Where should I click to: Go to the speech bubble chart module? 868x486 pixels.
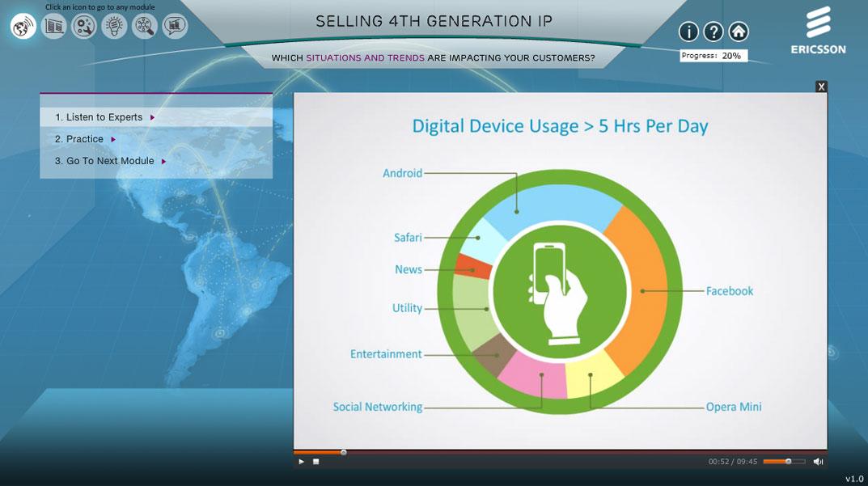coord(175,26)
